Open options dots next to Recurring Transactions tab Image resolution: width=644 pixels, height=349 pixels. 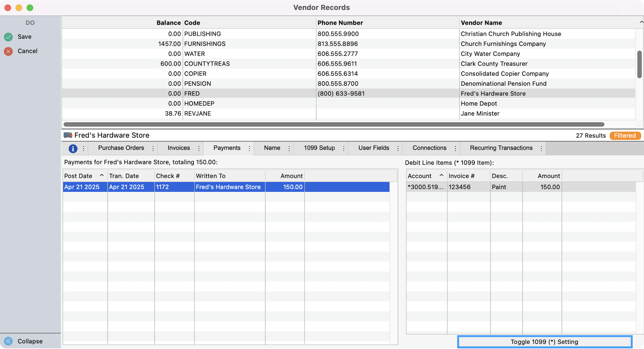[541, 148]
